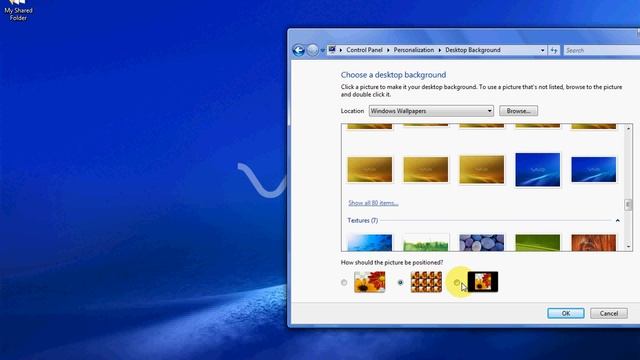The width and height of the screenshot is (640, 360).
Task: Expand the arrow after Personalization breadcrumb
Action: pyautogui.click(x=440, y=50)
